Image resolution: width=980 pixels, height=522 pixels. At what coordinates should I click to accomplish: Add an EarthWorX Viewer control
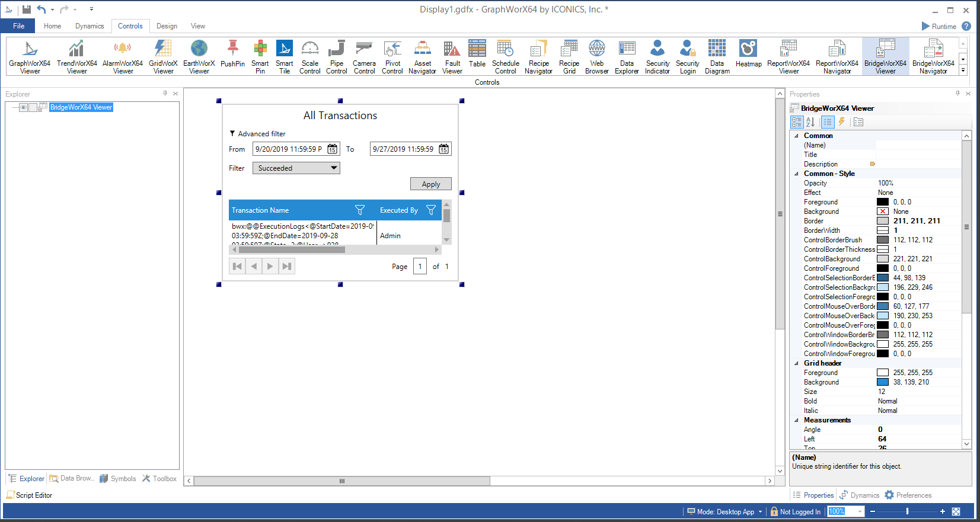coord(199,57)
